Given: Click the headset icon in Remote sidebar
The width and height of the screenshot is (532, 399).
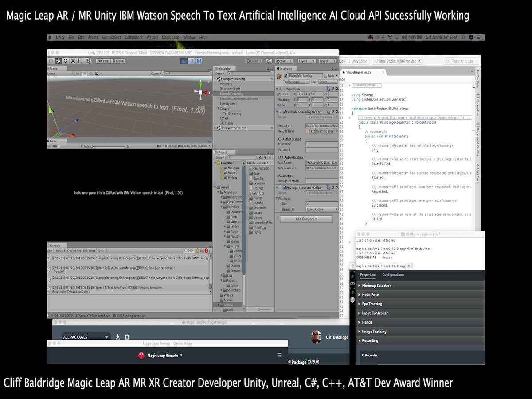Looking at the screenshot, I should 352,284.
